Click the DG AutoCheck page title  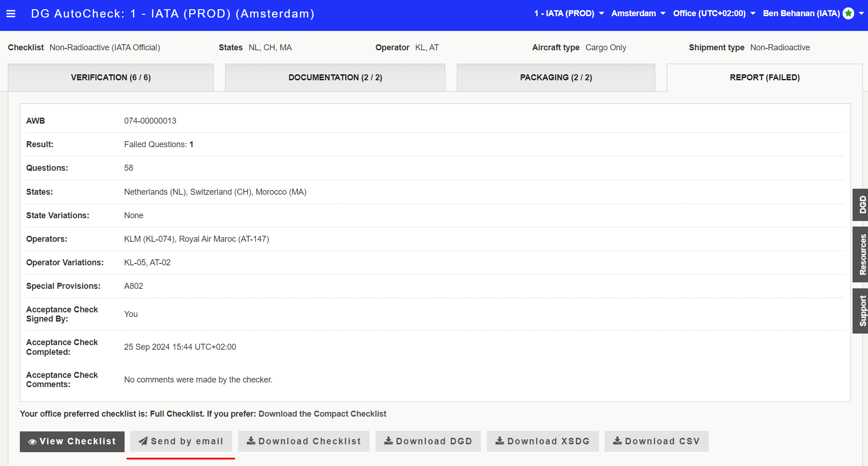173,14
